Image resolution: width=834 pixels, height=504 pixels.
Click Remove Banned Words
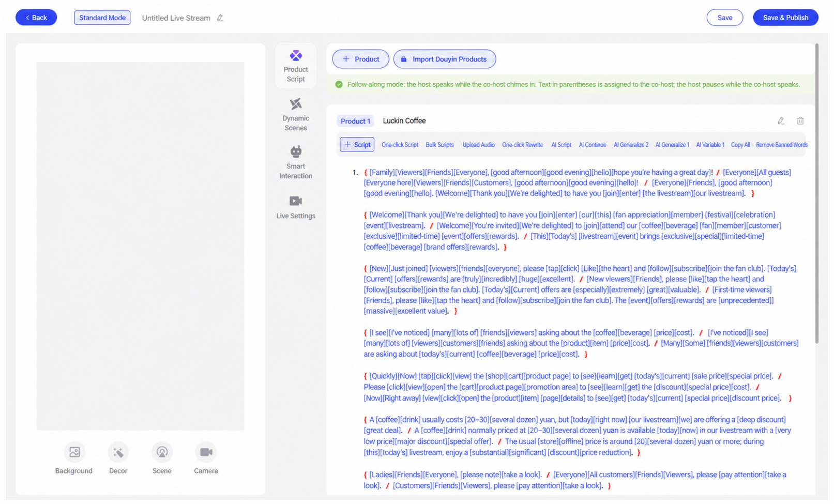coord(781,145)
